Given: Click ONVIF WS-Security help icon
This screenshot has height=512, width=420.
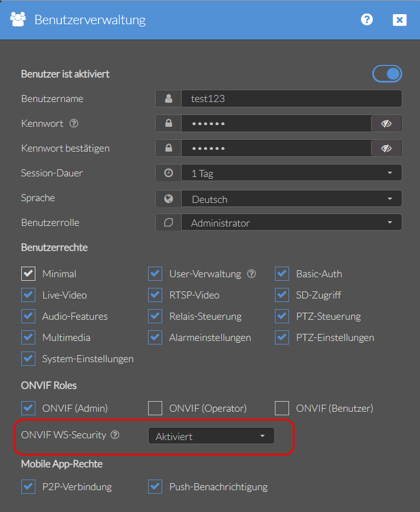Looking at the screenshot, I should pos(115,435).
